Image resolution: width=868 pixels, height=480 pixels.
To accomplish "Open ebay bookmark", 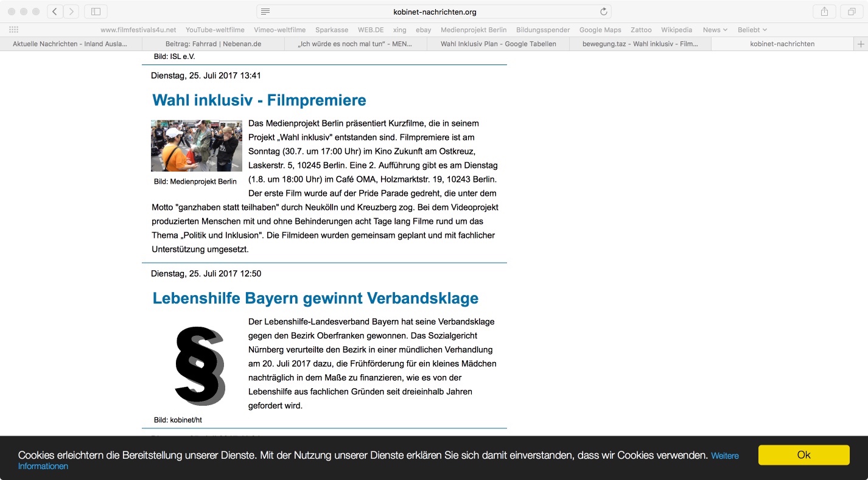I will click(x=424, y=30).
